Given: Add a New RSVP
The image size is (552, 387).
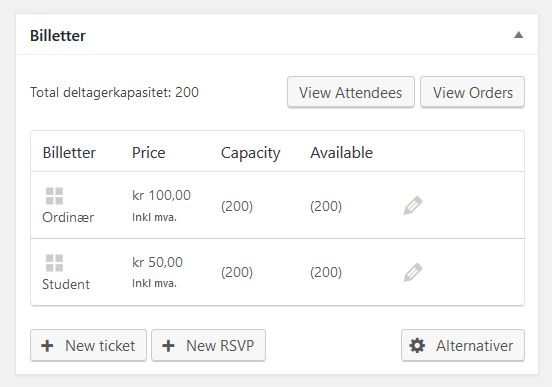Looking at the screenshot, I should tap(208, 345).
